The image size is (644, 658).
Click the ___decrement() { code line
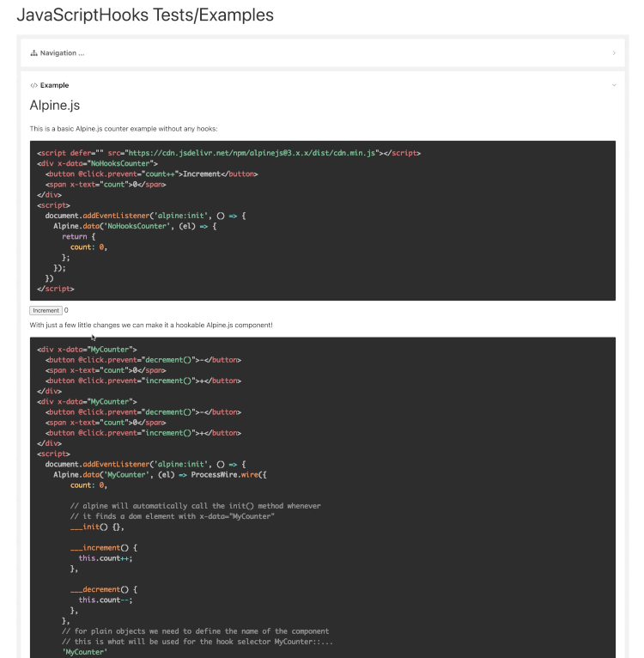(104, 589)
